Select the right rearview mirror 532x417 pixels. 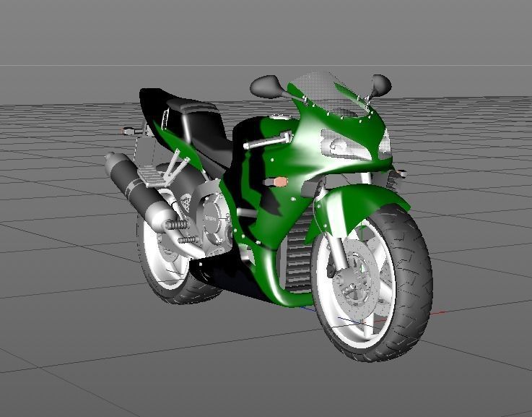(381, 85)
